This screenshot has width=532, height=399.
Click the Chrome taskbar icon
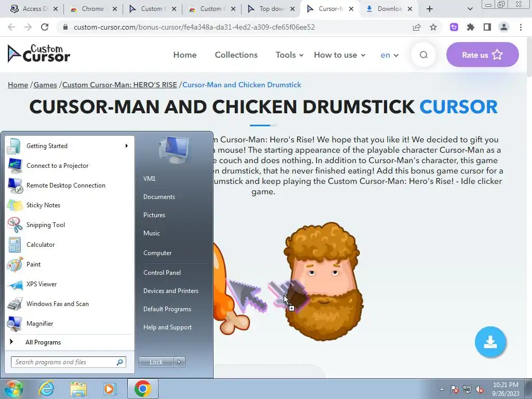coord(143,389)
